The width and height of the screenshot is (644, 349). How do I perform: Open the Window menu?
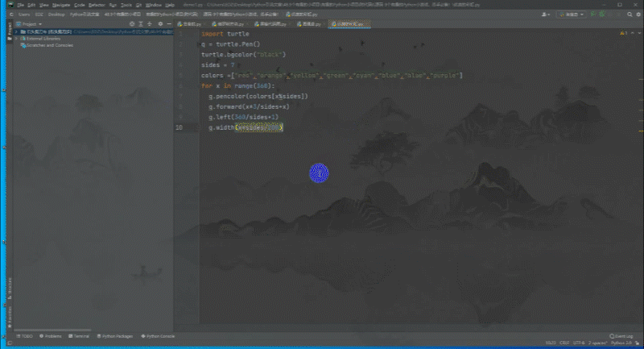(x=154, y=5)
